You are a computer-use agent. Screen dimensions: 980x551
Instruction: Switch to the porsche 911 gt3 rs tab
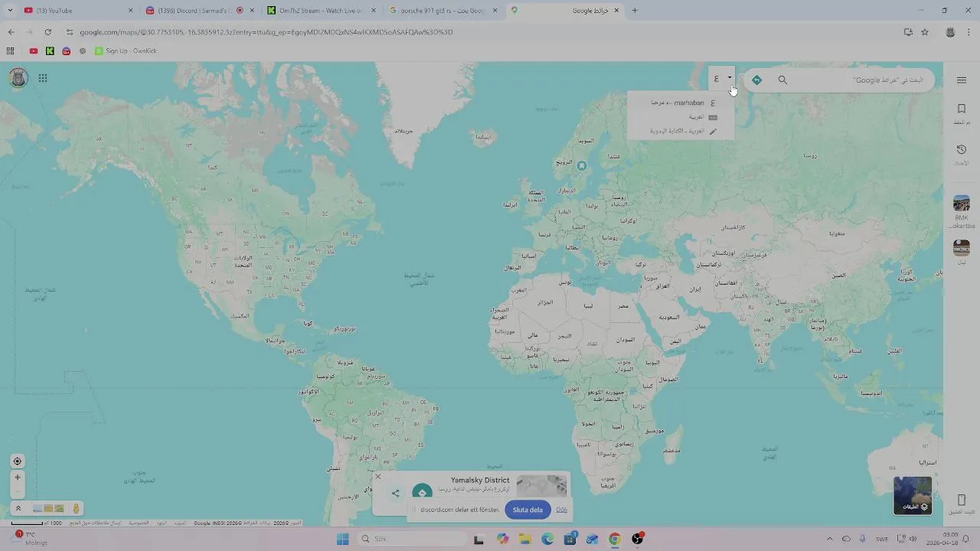(x=443, y=11)
